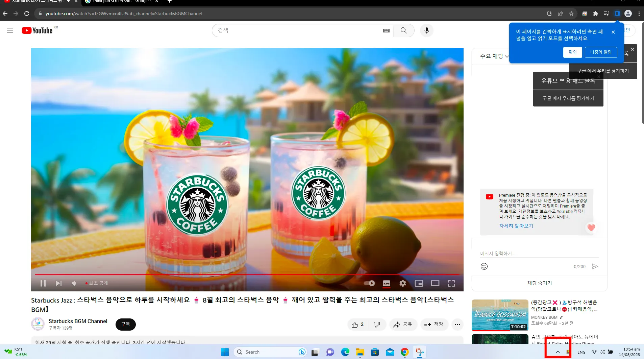Click the red video progress bar

247,274
